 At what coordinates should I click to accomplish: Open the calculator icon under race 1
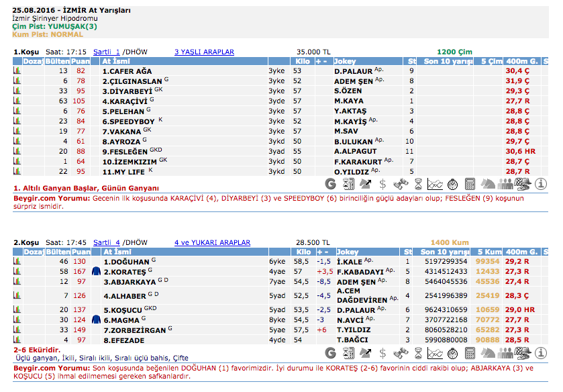(x=470, y=183)
